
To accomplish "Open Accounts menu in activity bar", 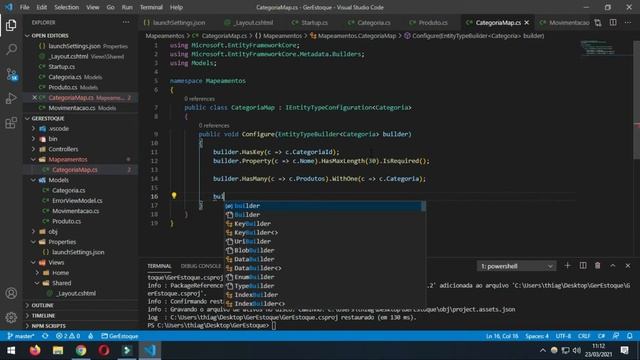I will 11,293.
